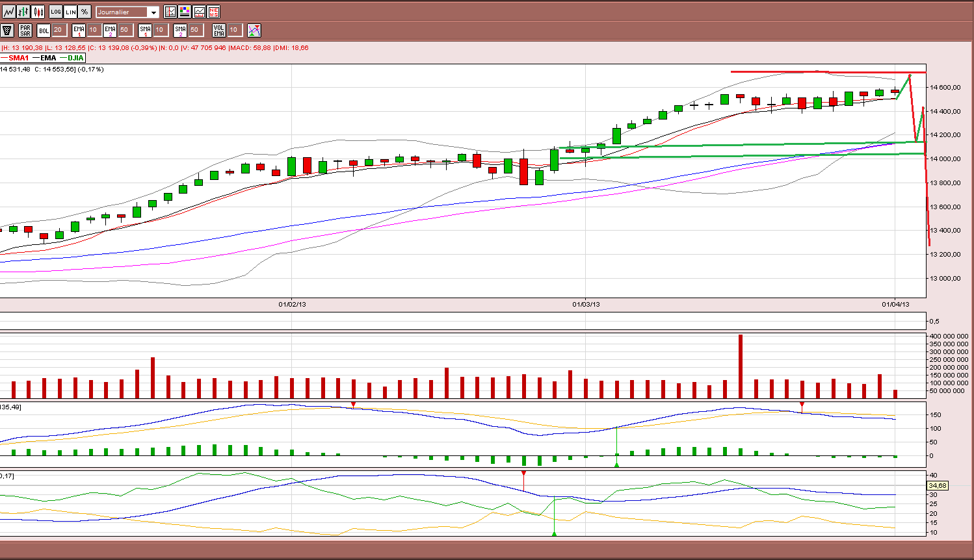Click the NEWS icon
This screenshot has height=560, width=974.
213,12
